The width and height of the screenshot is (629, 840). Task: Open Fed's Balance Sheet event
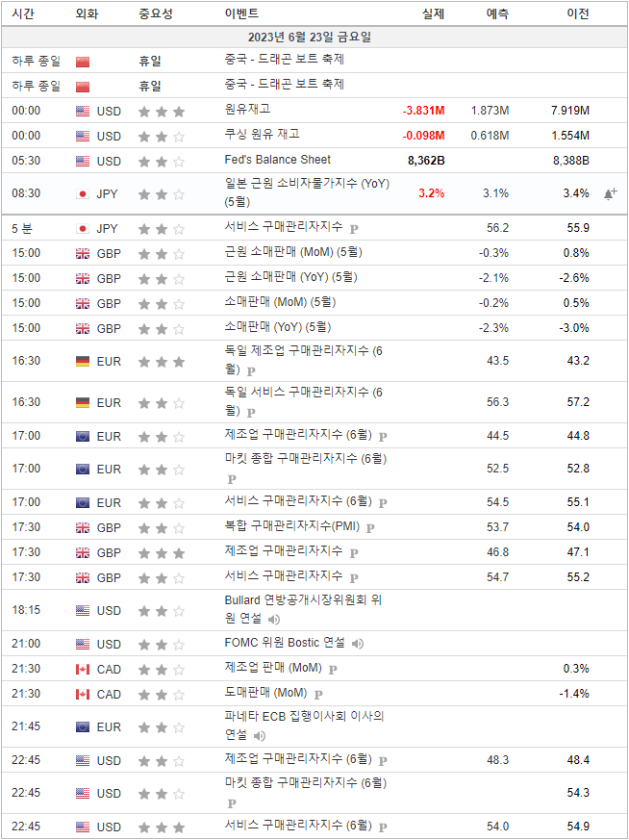coord(277,160)
